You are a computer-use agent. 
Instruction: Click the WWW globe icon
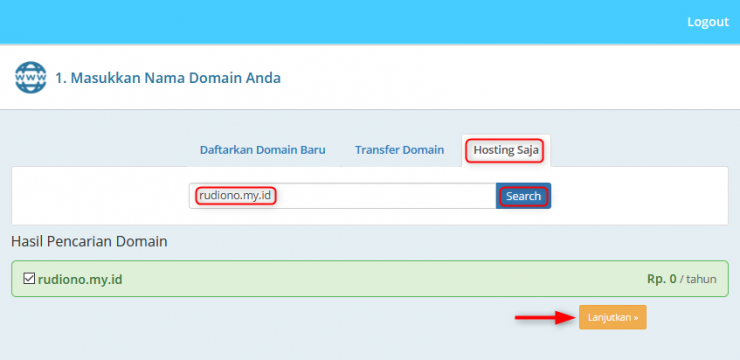31,77
